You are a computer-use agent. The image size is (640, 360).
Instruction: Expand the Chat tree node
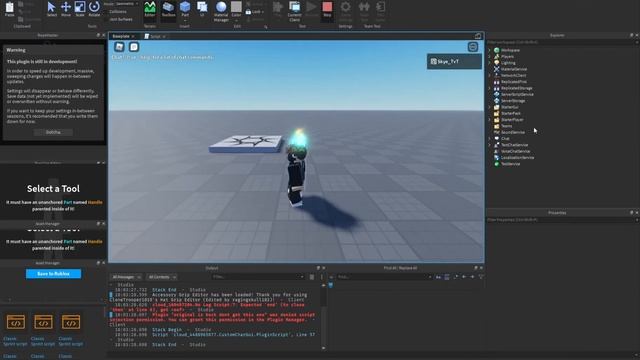pyautogui.click(x=489, y=138)
